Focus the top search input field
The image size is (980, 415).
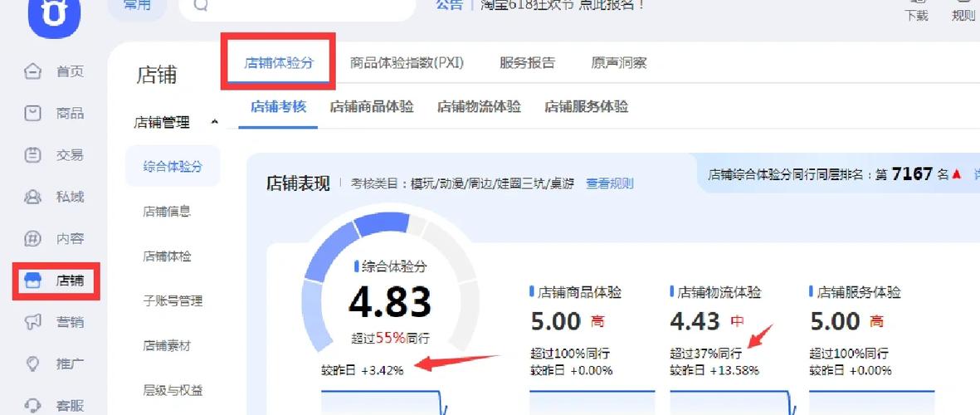(298, 7)
